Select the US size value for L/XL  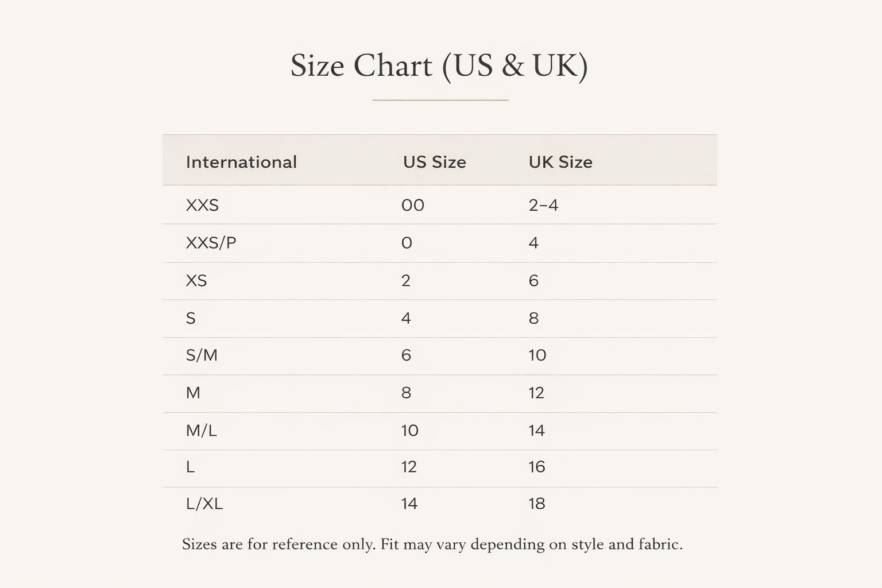pyautogui.click(x=409, y=504)
